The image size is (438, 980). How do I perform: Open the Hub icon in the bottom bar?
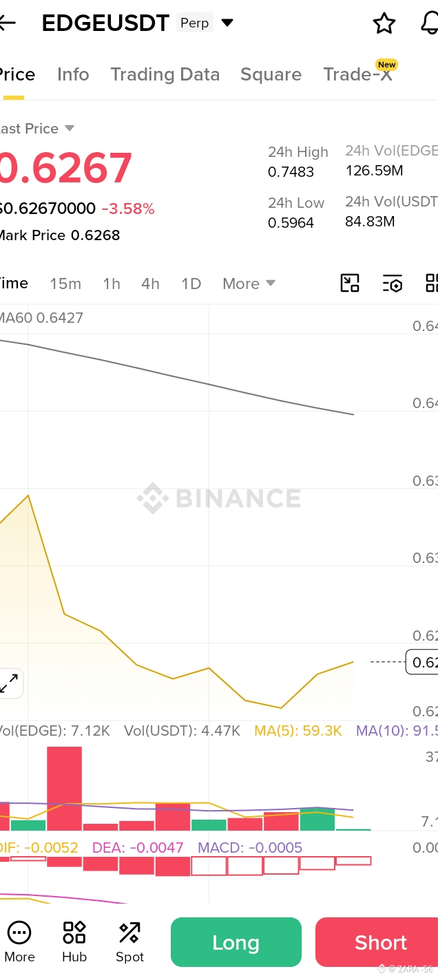pyautogui.click(x=74, y=941)
